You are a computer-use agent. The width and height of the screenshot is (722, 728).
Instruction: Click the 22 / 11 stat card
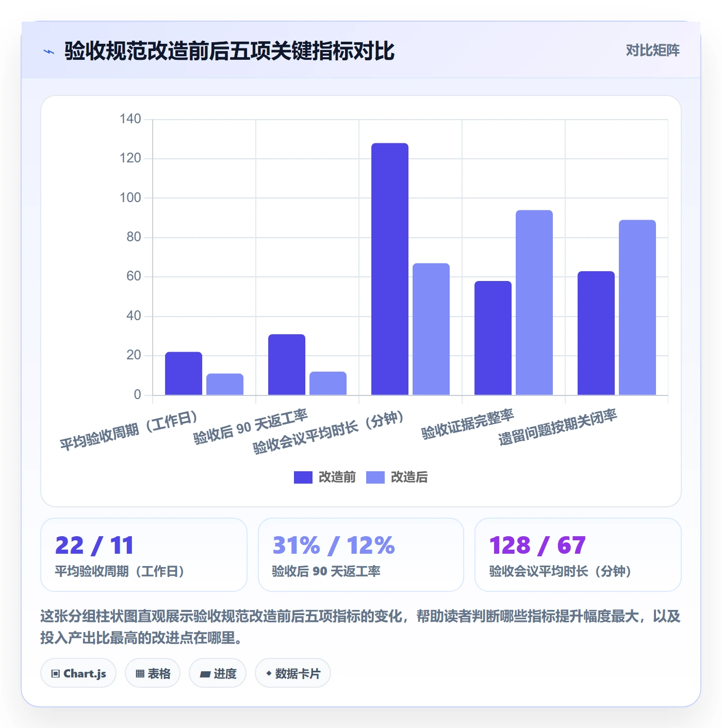144,555
